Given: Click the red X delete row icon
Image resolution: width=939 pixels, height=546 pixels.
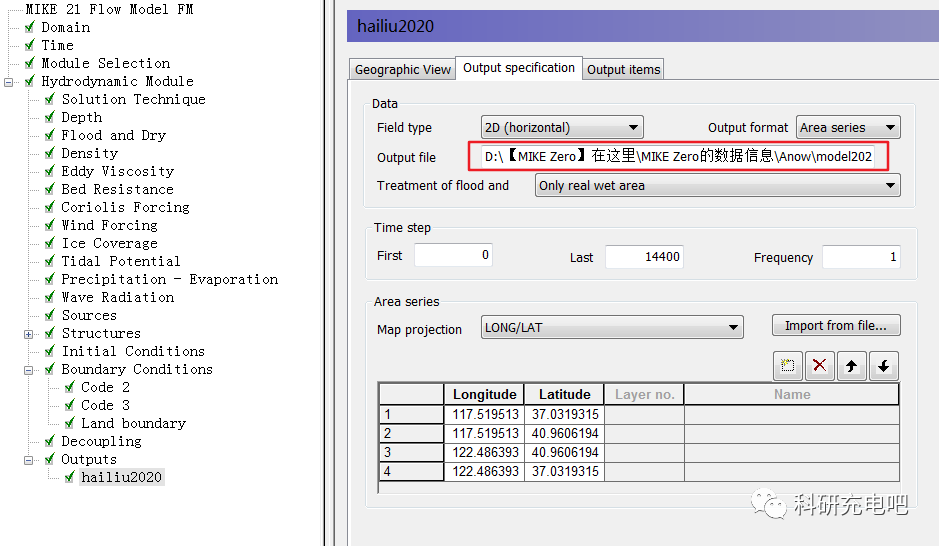Looking at the screenshot, I should click(819, 365).
